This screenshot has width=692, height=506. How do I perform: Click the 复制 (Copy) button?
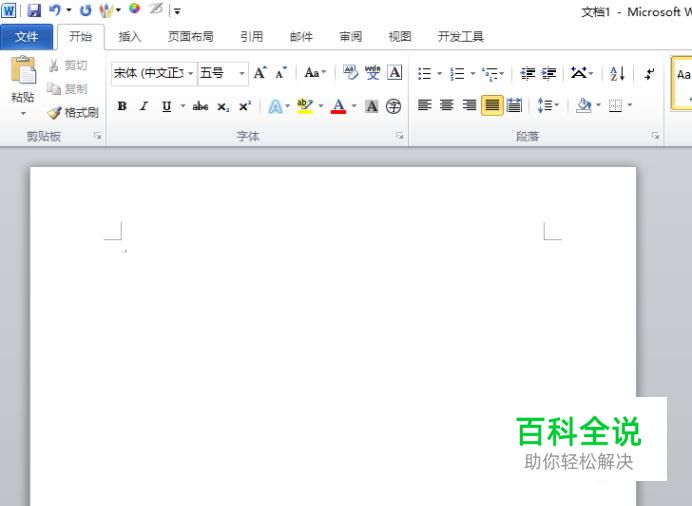(68, 89)
